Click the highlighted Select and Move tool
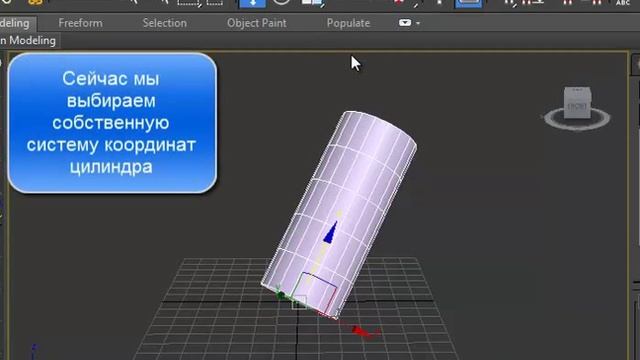The image size is (640, 360). point(252,3)
